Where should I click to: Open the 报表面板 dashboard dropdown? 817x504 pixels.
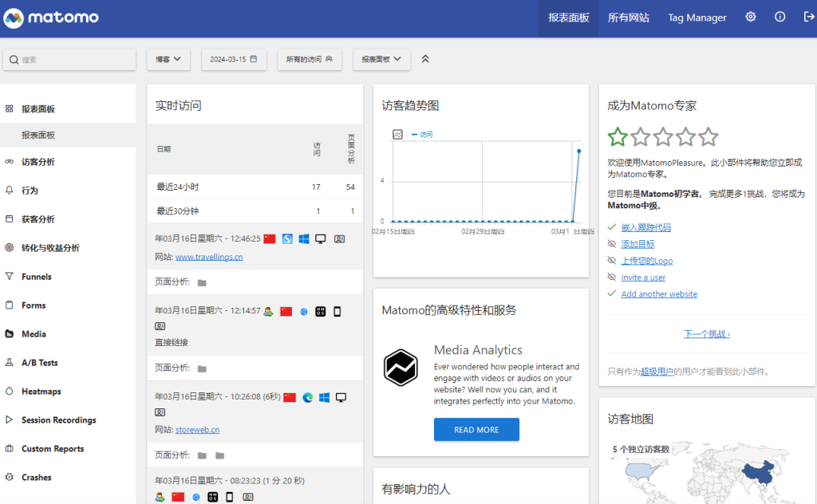pyautogui.click(x=381, y=59)
